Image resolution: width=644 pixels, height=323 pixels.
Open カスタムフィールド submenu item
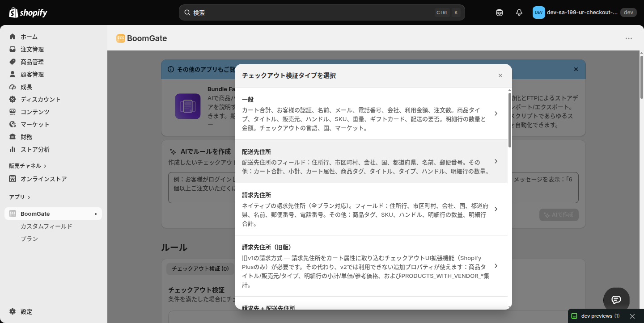(47, 226)
